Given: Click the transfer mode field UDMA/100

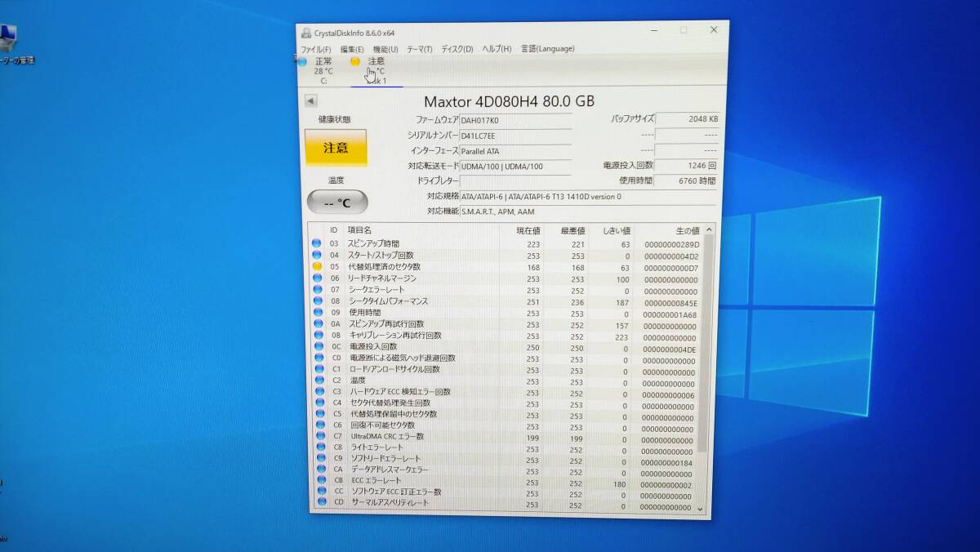Looking at the screenshot, I should [515, 166].
